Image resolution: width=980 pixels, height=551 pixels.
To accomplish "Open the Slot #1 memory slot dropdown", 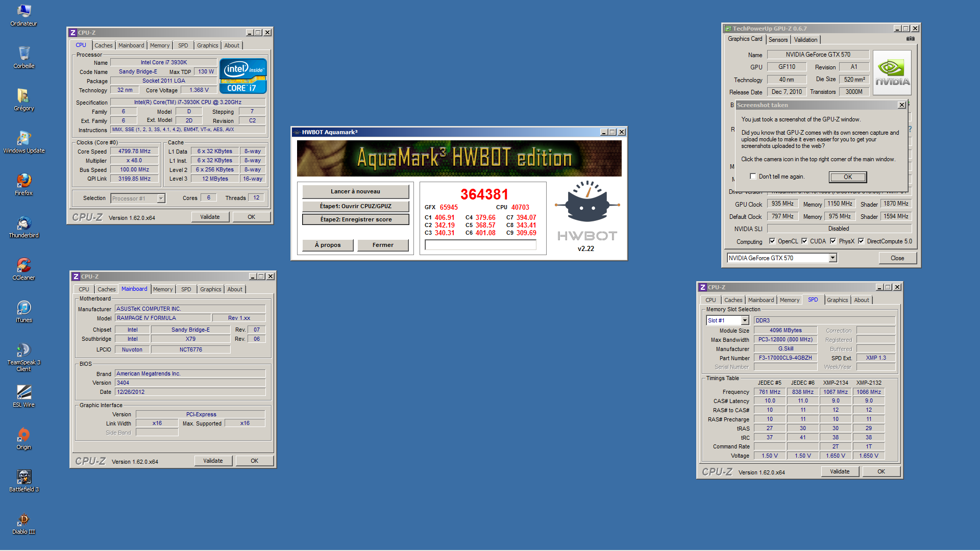I will point(745,320).
